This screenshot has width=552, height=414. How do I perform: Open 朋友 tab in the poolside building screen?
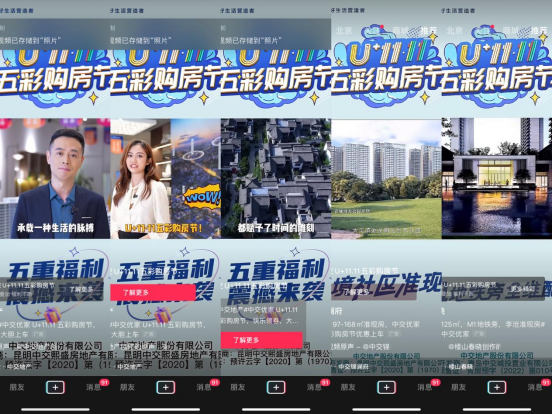tap(458, 387)
